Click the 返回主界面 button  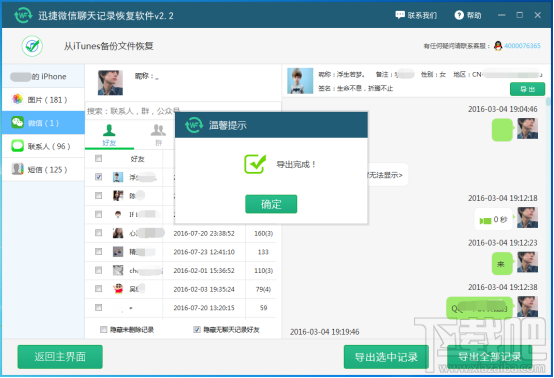(x=60, y=357)
